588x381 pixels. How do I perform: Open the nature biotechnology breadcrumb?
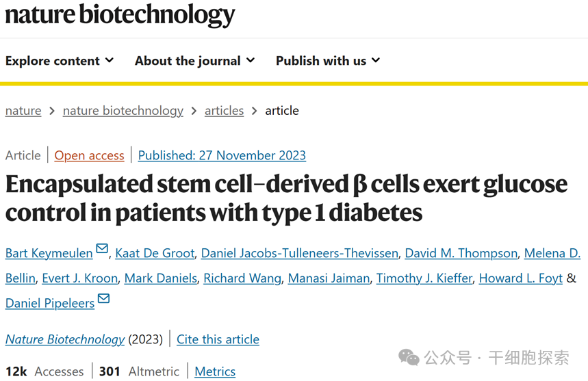tap(123, 111)
